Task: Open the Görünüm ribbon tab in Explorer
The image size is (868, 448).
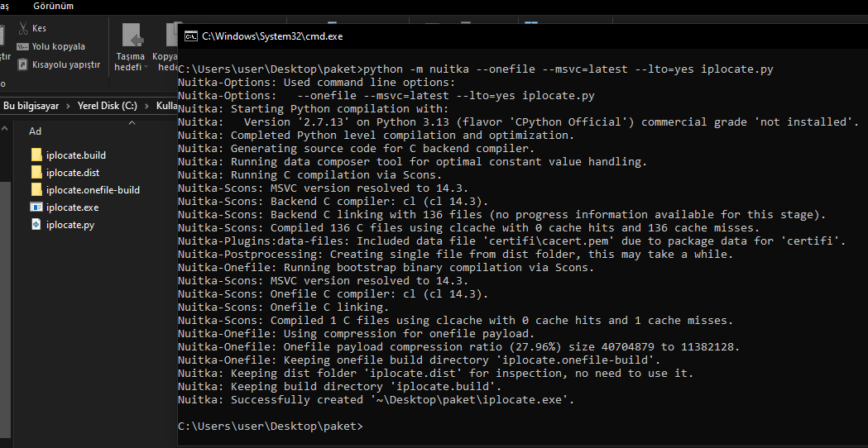Action: click(53, 6)
